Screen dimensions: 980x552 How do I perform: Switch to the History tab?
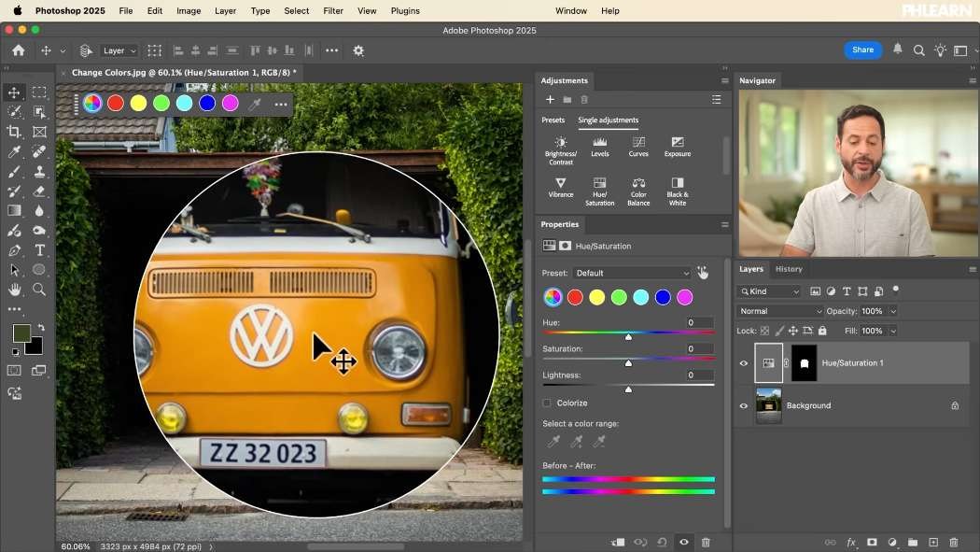click(789, 269)
